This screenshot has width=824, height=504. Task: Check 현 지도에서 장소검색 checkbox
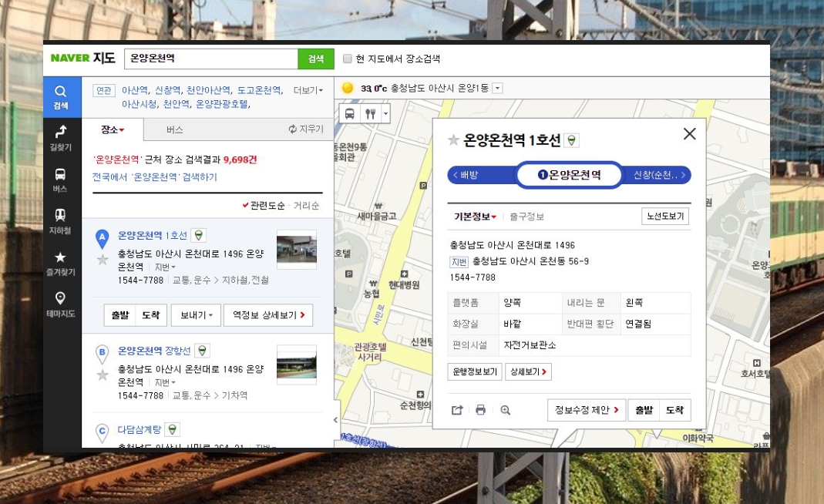(347, 59)
